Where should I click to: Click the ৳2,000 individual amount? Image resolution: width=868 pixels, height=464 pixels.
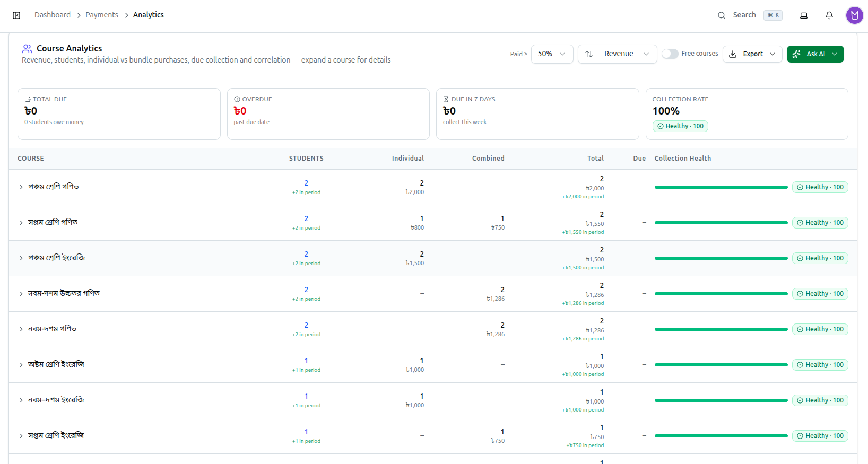coord(415,192)
